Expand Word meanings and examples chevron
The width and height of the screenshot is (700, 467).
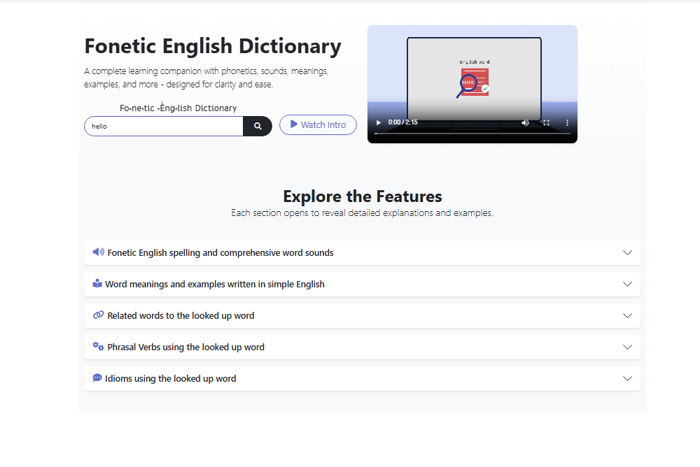coord(627,284)
